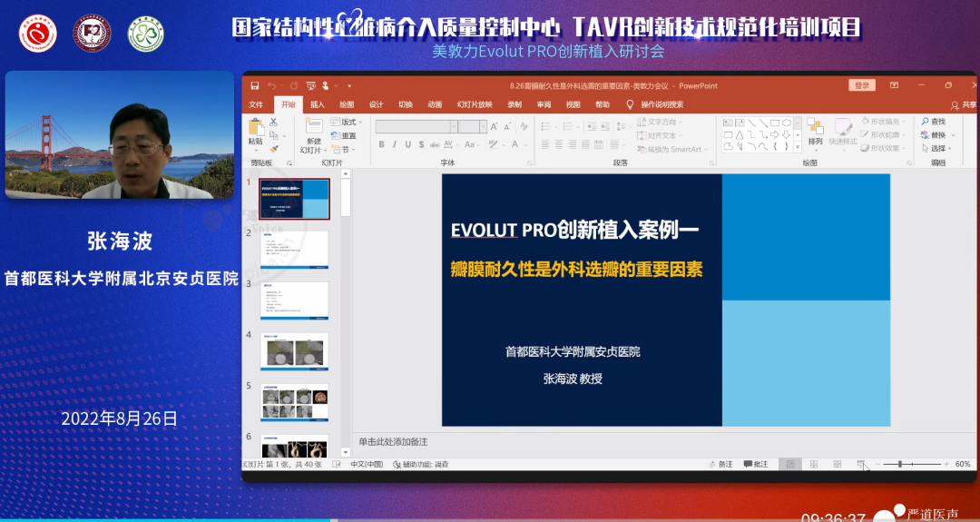
Task: Click the align left paragraph icon
Action: pyautogui.click(x=545, y=144)
